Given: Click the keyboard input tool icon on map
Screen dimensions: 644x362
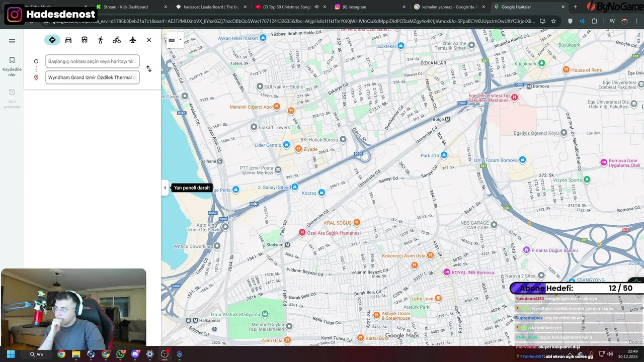Looking at the screenshot, I should [x=172, y=40].
